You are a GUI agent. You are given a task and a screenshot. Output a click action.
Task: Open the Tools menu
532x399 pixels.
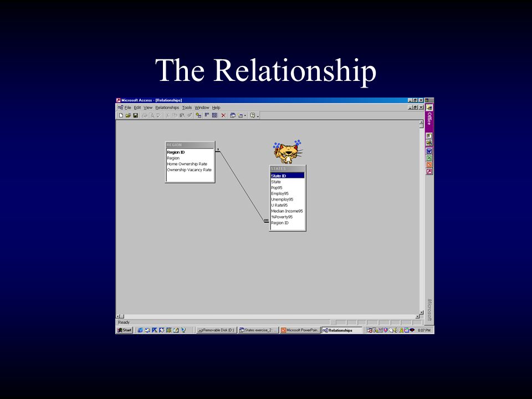187,108
